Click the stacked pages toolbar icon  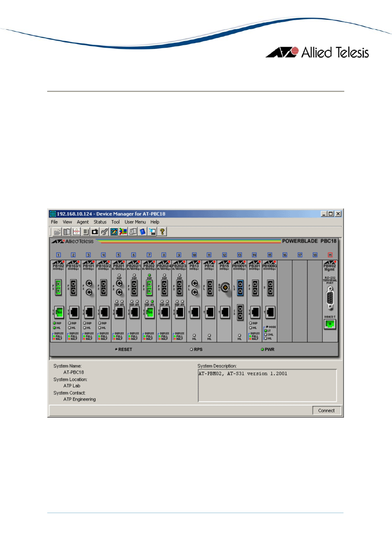(85, 232)
